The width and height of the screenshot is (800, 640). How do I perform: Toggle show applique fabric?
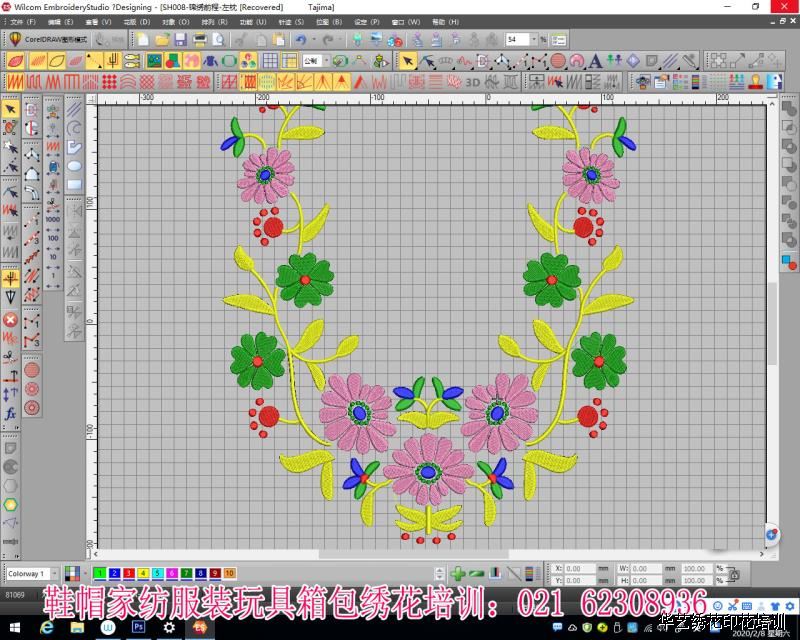click(x=192, y=61)
